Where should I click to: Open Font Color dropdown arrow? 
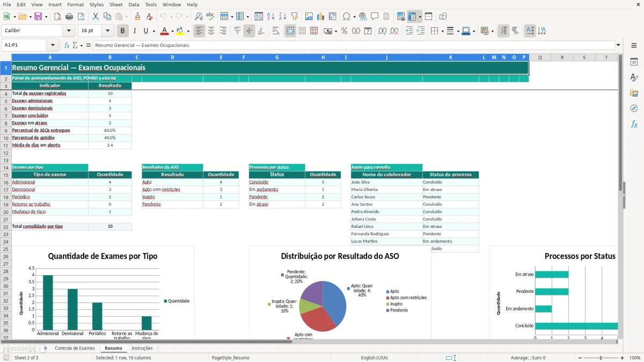point(172,31)
